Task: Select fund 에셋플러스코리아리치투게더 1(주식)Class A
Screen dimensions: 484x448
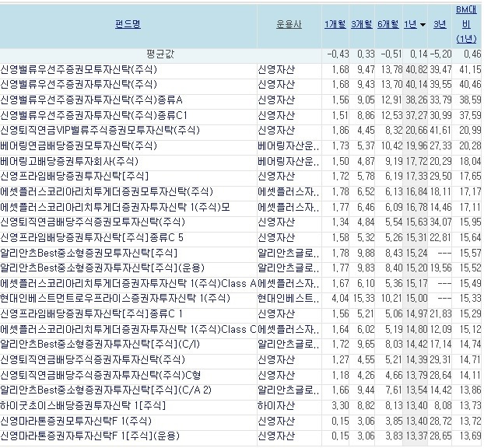Action: point(128,283)
